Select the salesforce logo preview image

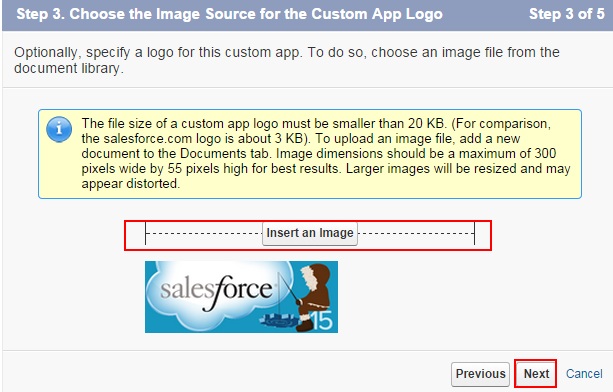[241, 297]
